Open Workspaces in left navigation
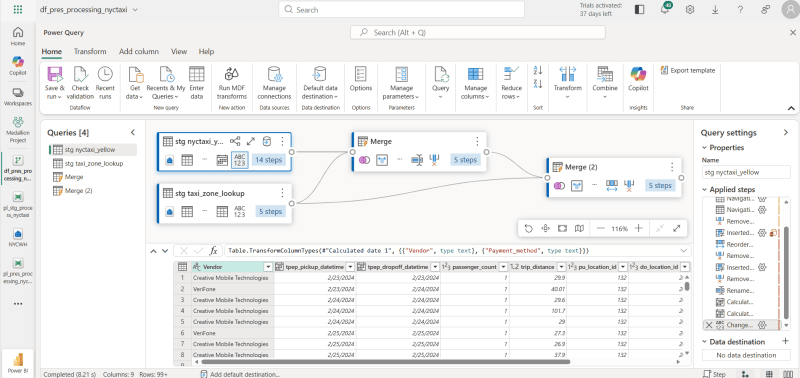This screenshot has height=378, width=800. coord(18,96)
